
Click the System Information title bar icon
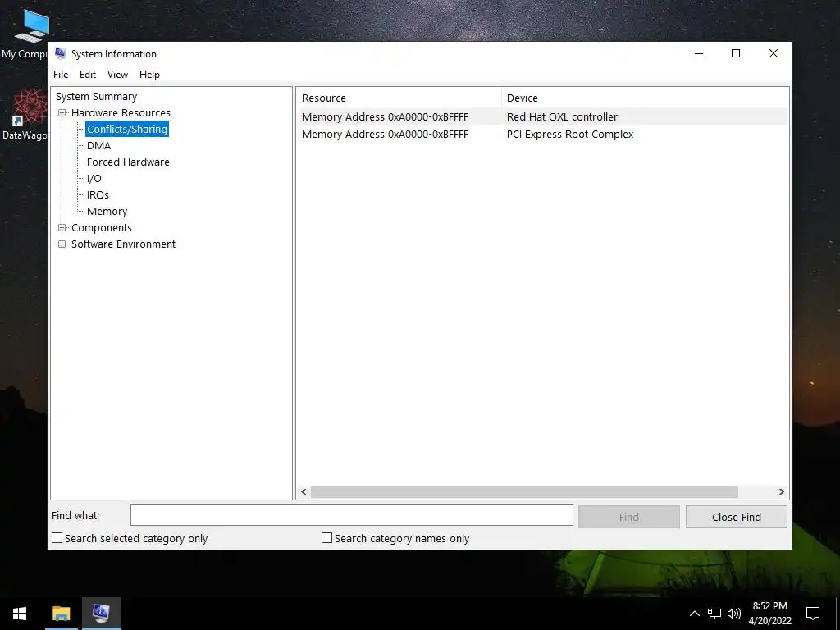pos(60,53)
